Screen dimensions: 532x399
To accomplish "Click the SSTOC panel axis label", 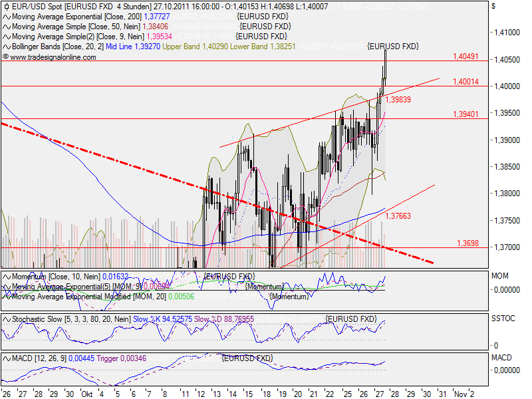I will (x=503, y=319).
